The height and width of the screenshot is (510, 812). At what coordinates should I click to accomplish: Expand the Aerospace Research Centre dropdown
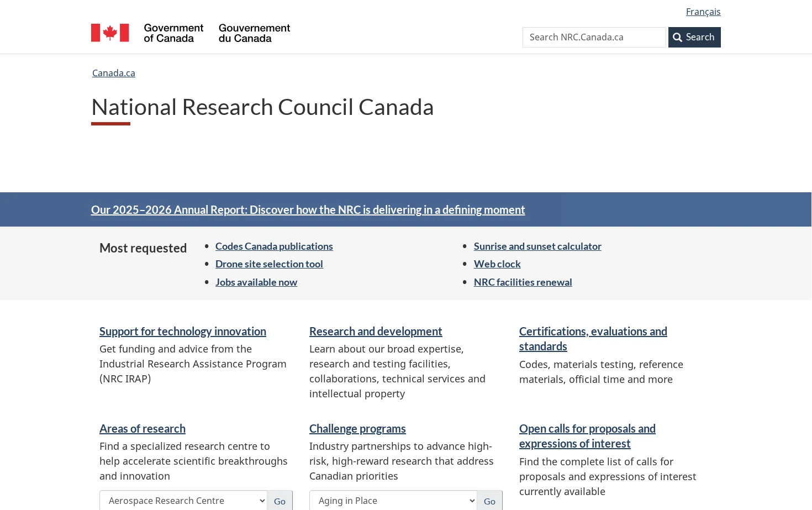click(x=183, y=501)
